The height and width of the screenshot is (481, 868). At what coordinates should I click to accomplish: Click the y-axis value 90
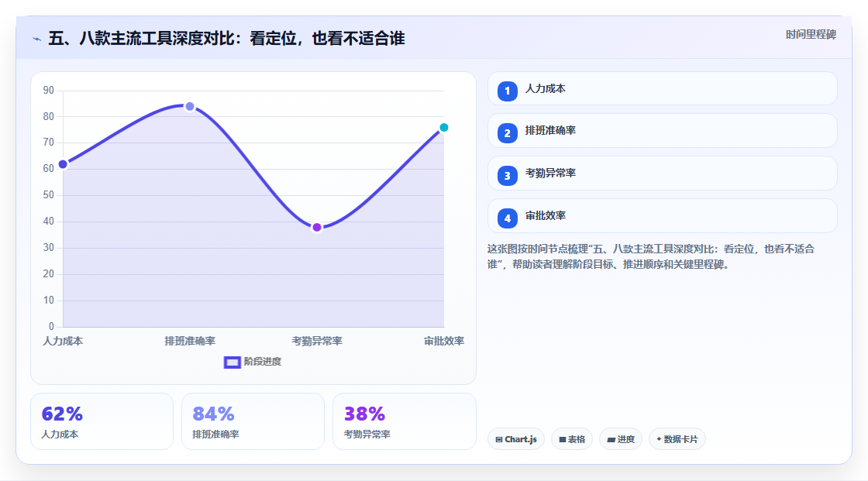tap(49, 90)
